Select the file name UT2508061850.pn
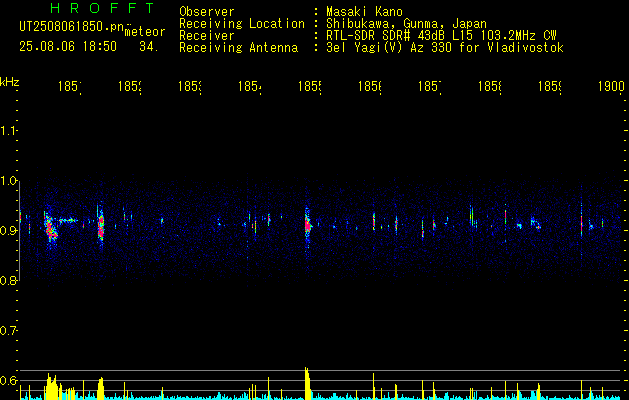Viewport: 629px width, 400px height. [x=72, y=27]
